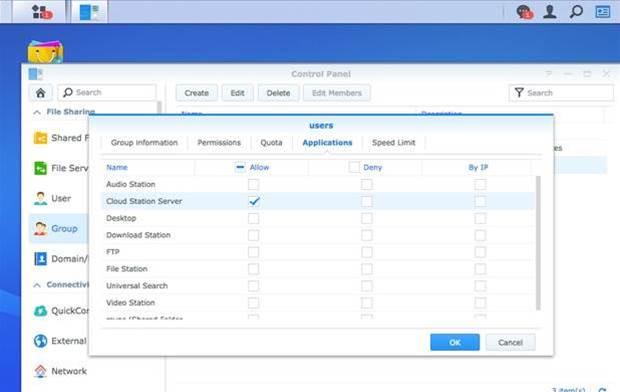Screen dimensions: 620x392
Task: Allow File Station for users group
Action: click(253, 269)
